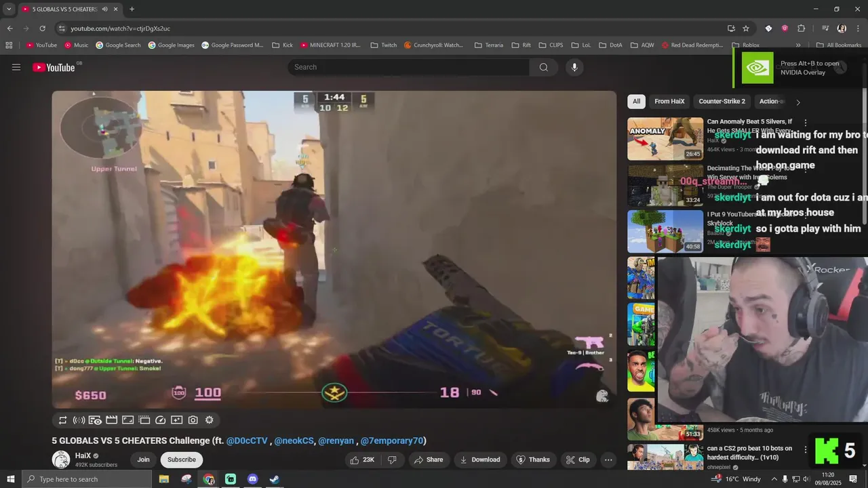Open the Chrome profile avatar

pyautogui.click(x=842, y=28)
